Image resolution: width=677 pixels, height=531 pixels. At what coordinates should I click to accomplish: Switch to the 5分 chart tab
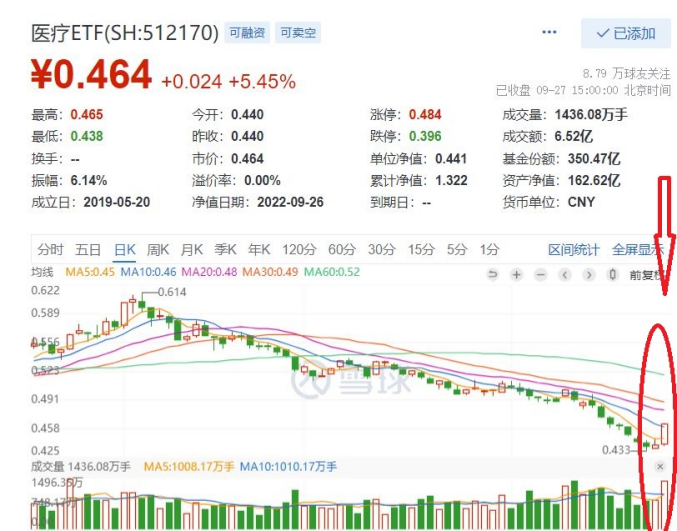click(457, 250)
